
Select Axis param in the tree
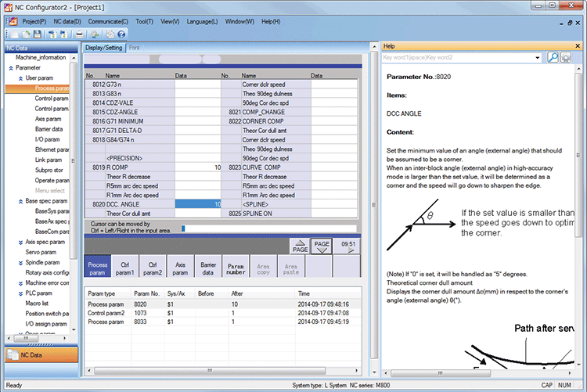49,119
